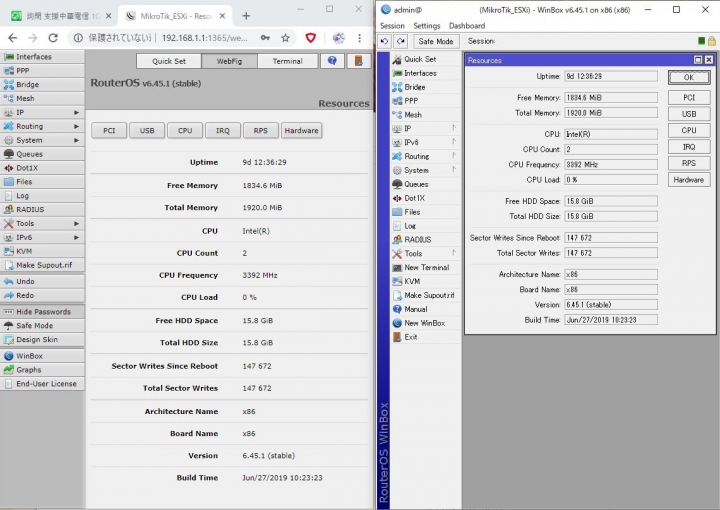
Task: Open Manual in WinBox menu
Action: tap(425, 309)
